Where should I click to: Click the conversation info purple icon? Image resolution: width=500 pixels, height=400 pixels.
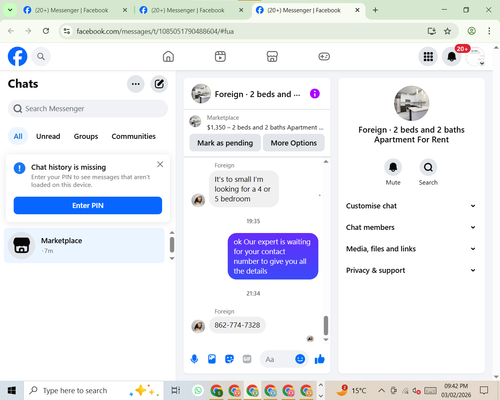click(x=315, y=94)
